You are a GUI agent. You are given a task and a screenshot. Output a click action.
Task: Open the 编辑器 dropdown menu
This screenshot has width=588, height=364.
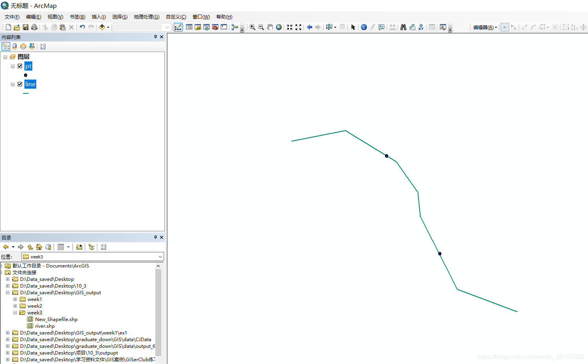485,27
